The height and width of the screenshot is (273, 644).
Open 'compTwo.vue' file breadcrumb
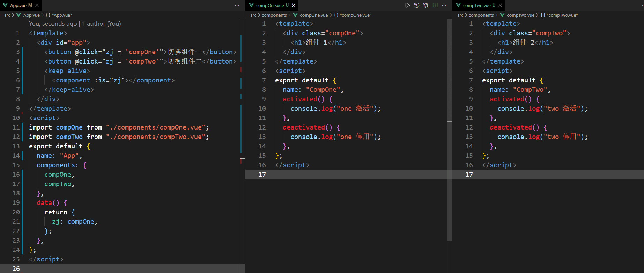tap(520, 15)
